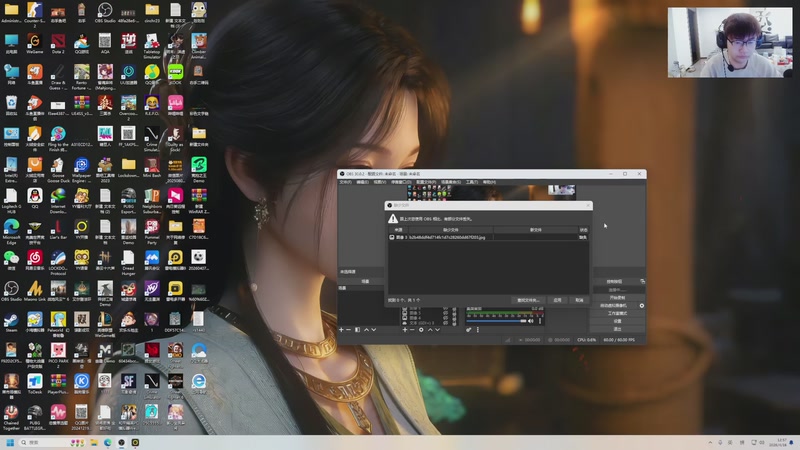Screen dimensions: 800x450
Task: Click the add source plus icon
Action: coord(406,329)
